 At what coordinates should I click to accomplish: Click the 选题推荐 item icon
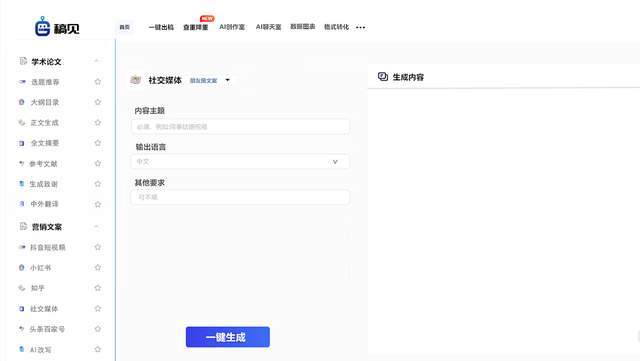coord(22,82)
